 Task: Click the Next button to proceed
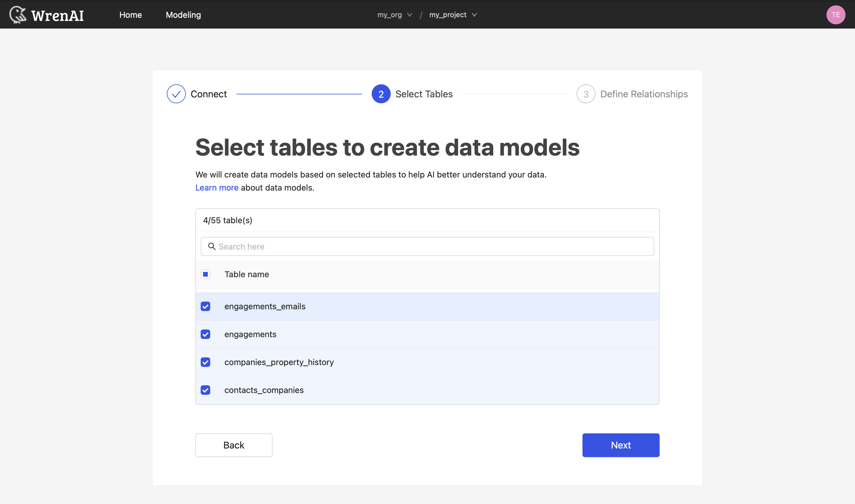pos(621,445)
